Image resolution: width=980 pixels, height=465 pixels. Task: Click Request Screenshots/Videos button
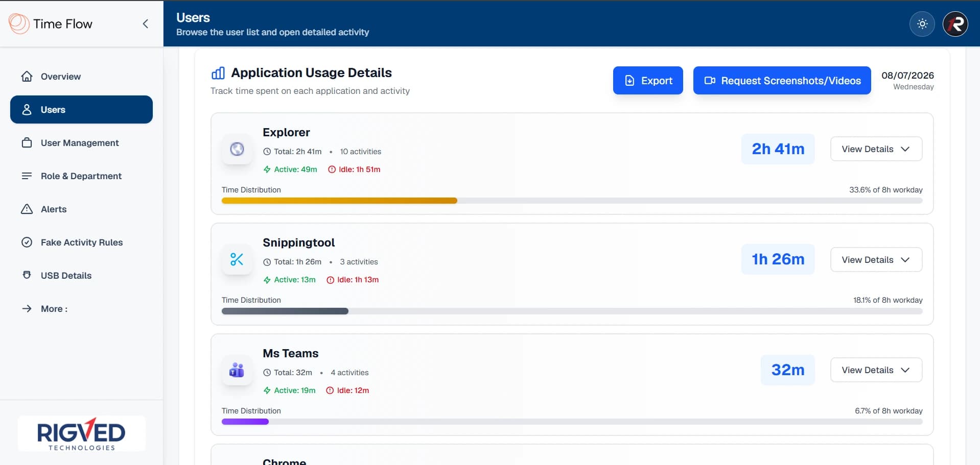pyautogui.click(x=782, y=81)
